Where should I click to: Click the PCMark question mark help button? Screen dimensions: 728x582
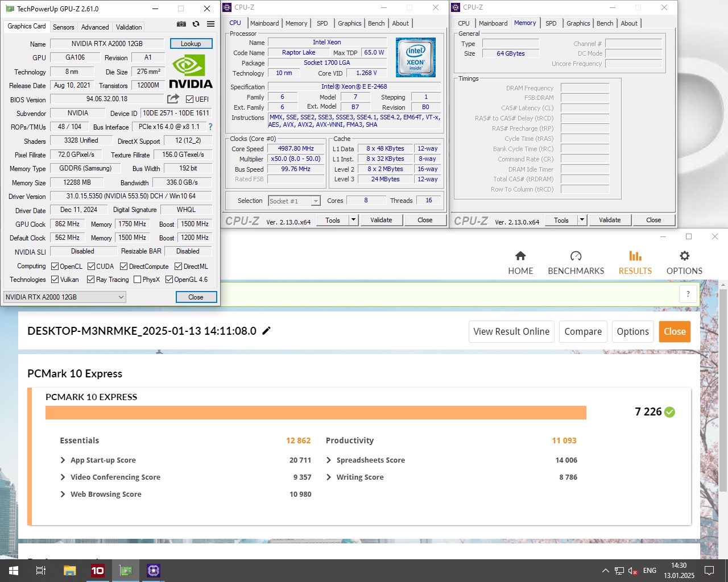pyautogui.click(x=688, y=294)
